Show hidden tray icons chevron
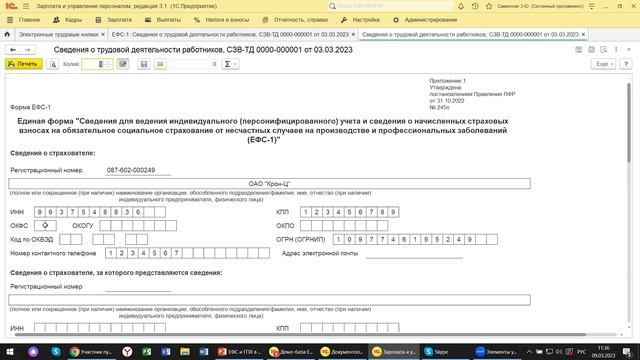640x360 pixels. 529,351
